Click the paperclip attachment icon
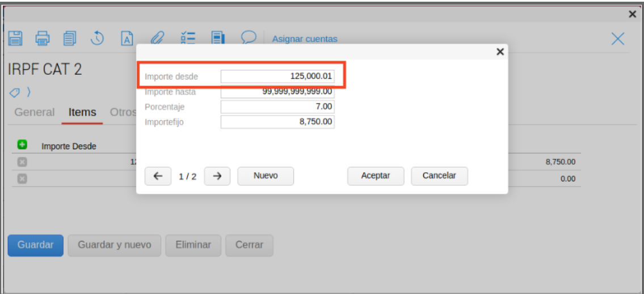Image resolution: width=644 pixels, height=294 pixels. tap(157, 38)
